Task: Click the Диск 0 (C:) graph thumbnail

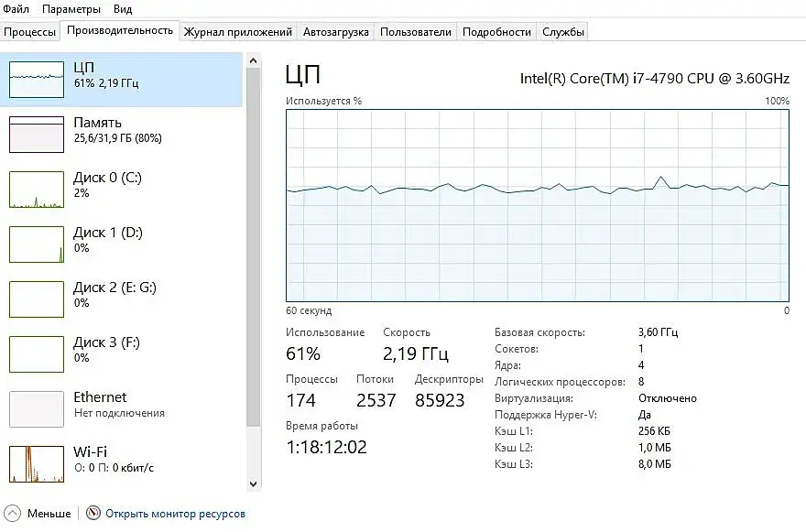Action: 37,190
